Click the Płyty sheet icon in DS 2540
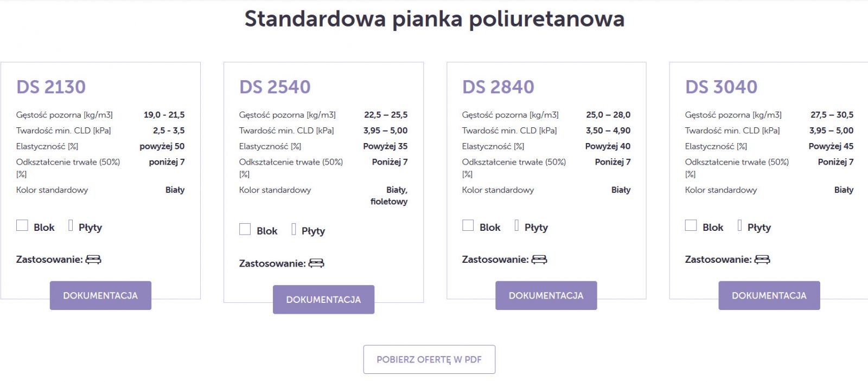868x382 pixels. pos(293,229)
